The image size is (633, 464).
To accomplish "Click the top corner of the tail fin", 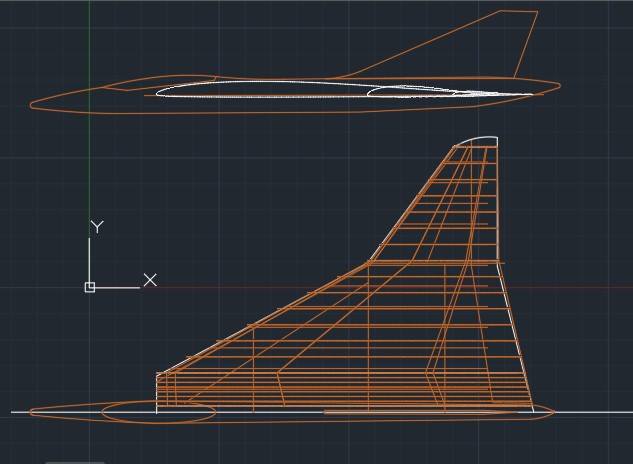I will [x=537, y=12].
